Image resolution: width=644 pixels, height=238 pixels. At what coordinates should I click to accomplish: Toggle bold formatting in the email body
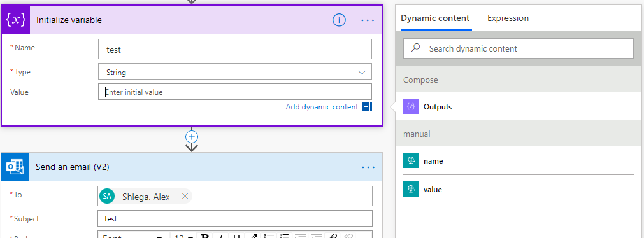click(x=205, y=236)
